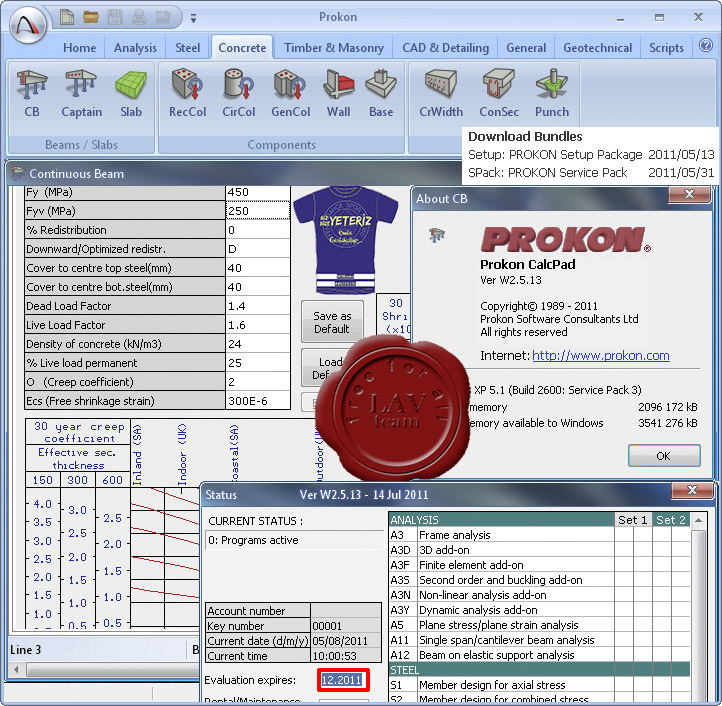Open the Punch shear design tool
This screenshot has height=706, width=722.
click(x=552, y=93)
